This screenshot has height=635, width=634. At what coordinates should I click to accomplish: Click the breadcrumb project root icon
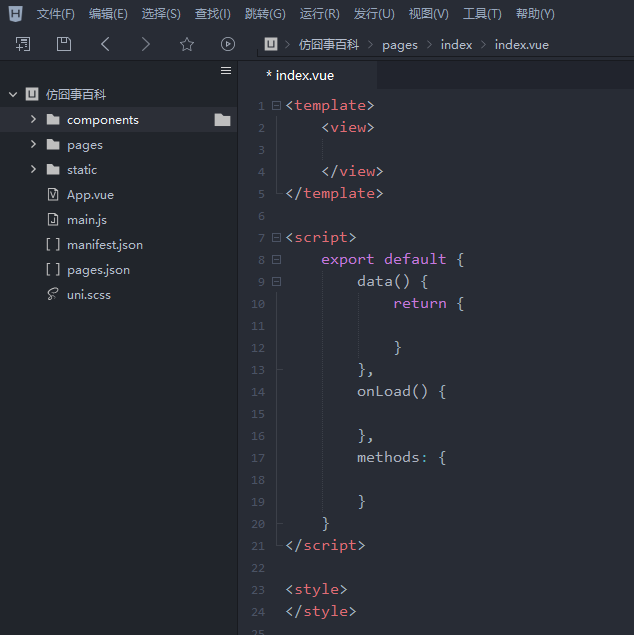[271, 44]
